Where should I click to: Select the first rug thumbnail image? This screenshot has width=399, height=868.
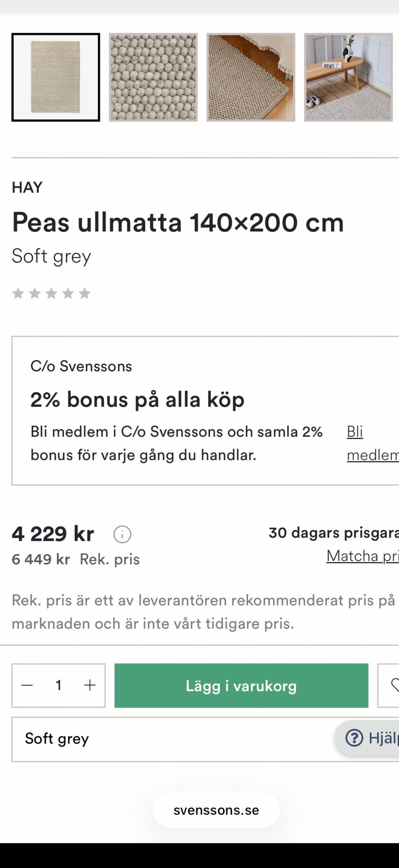tap(56, 77)
